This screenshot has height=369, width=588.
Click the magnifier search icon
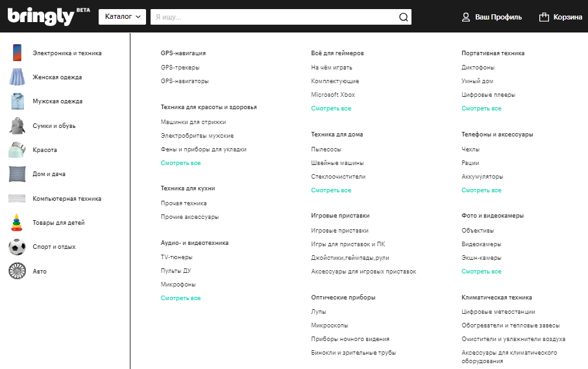[404, 18]
